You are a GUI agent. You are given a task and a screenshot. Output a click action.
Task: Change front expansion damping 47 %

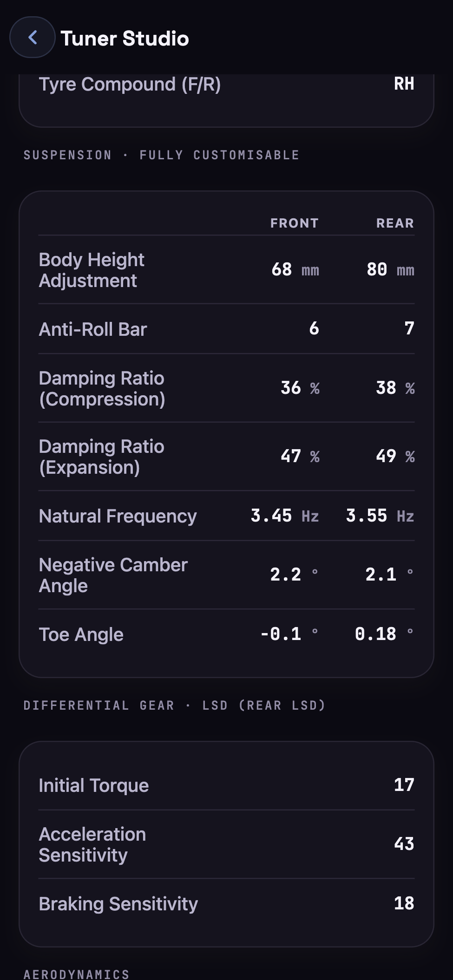pyautogui.click(x=300, y=457)
